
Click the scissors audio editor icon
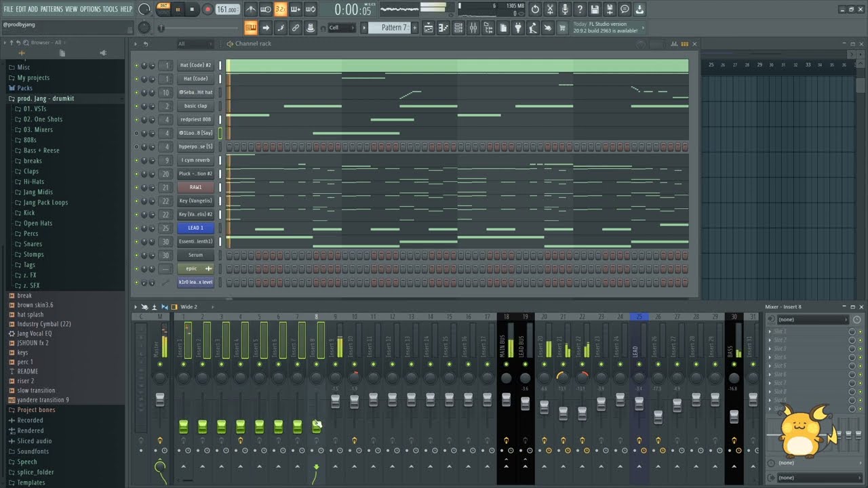[x=550, y=9]
